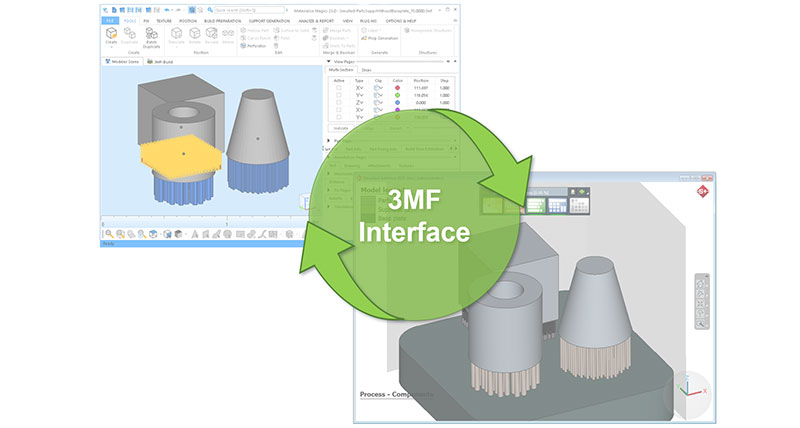800x428 pixels.
Task: Click the Process - Components label
Action: [x=396, y=394]
